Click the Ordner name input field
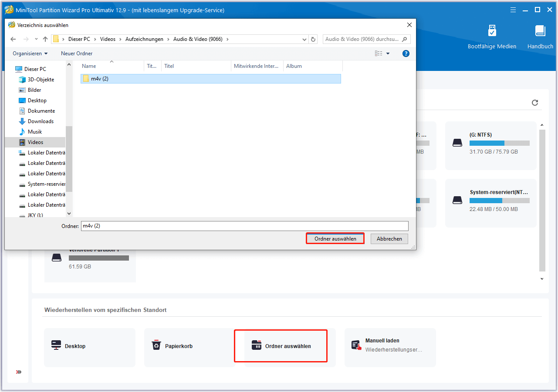 coord(245,226)
